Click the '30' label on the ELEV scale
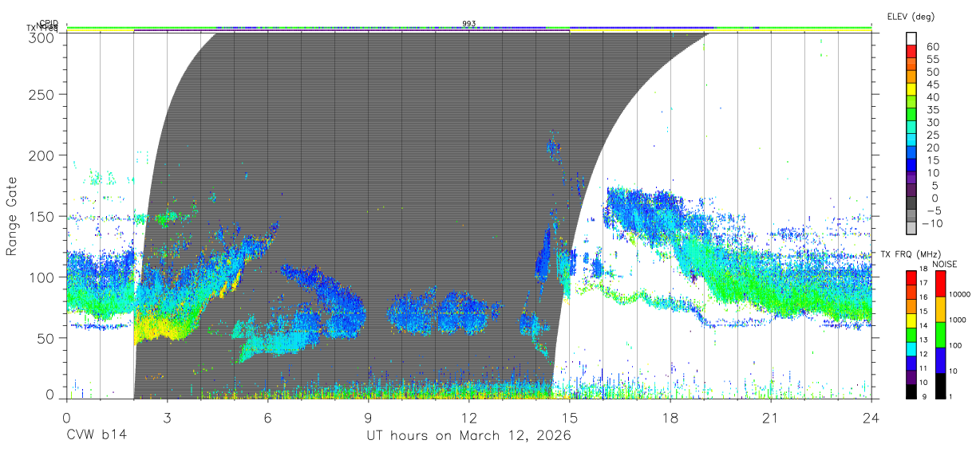 pyautogui.click(x=933, y=122)
